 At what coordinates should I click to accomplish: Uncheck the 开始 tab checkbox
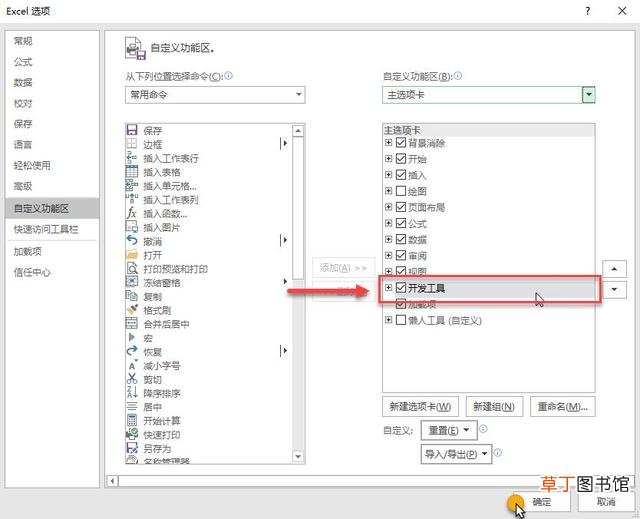click(401, 158)
